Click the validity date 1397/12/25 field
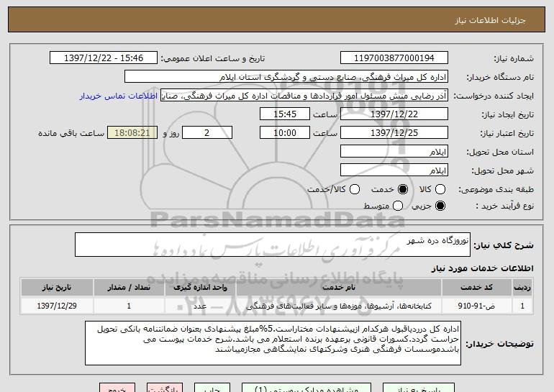Viewport: 554px width, 392px height. 394,133
